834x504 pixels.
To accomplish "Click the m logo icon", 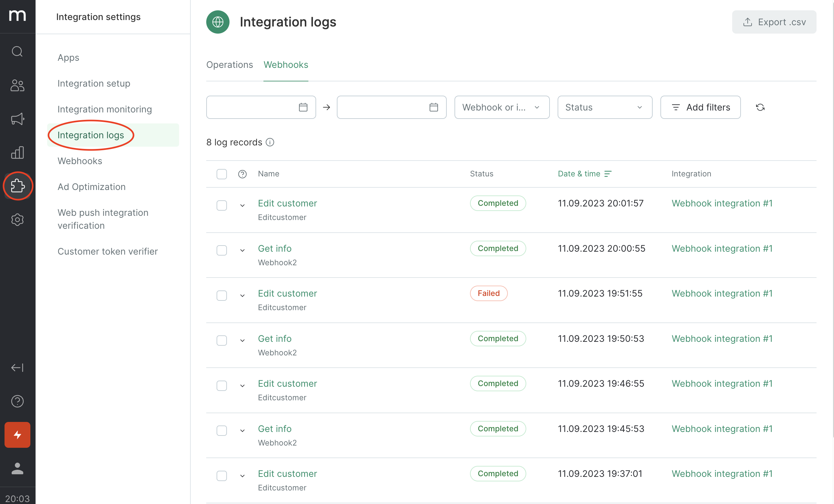I will pos(17,15).
